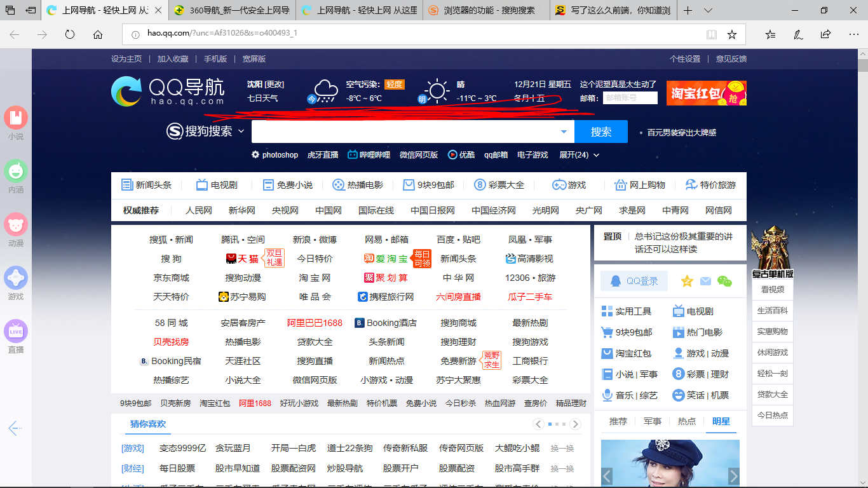Click the 哔哩哔哩 TV icon link
Image resolution: width=868 pixels, height=488 pixels.
(352, 154)
